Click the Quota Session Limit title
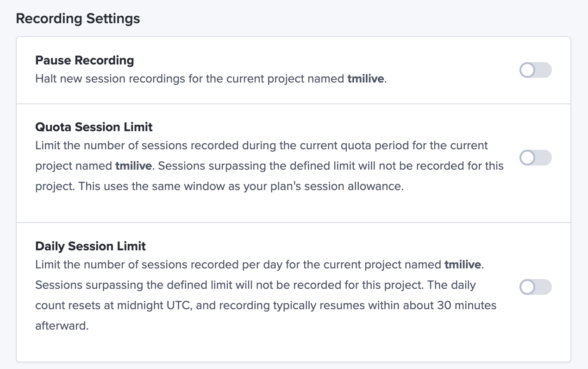 94,127
